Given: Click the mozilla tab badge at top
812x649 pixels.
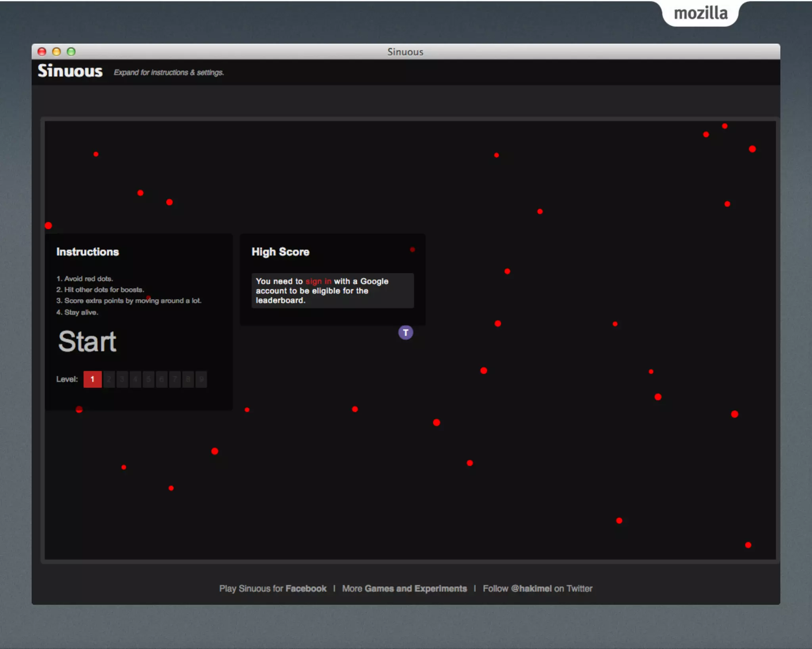Looking at the screenshot, I should (x=700, y=13).
